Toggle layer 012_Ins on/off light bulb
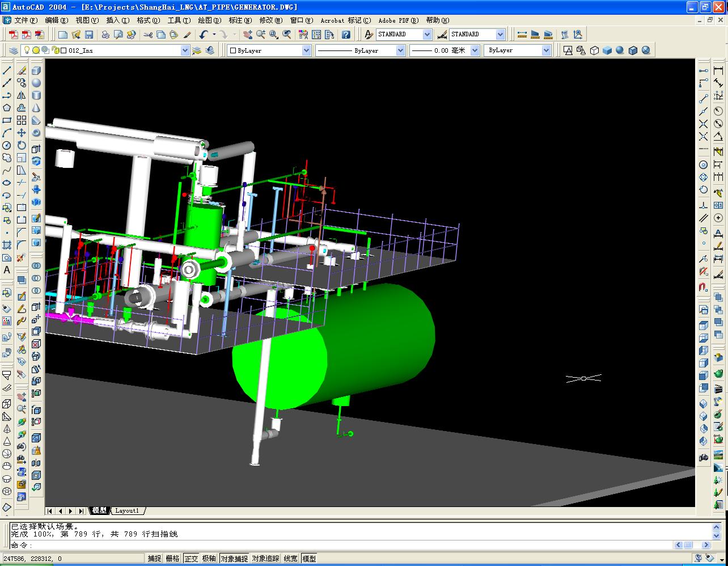 pyautogui.click(x=27, y=50)
